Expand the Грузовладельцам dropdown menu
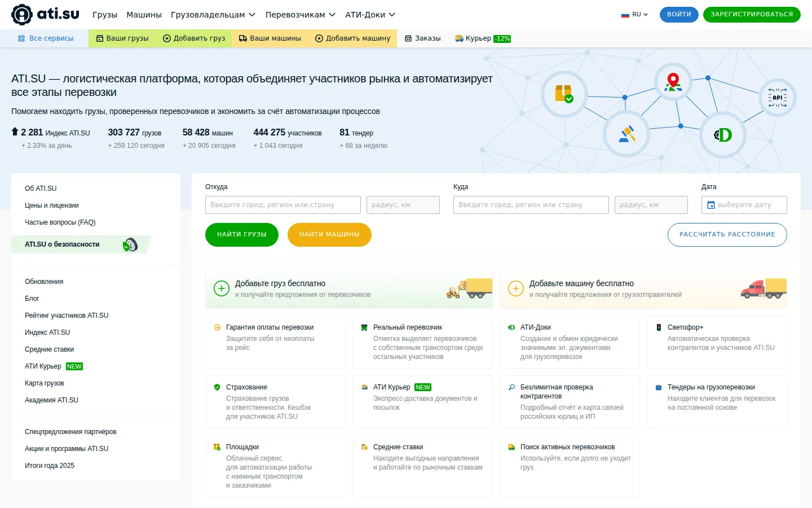Viewport: 812px width, 508px height. 213,15
